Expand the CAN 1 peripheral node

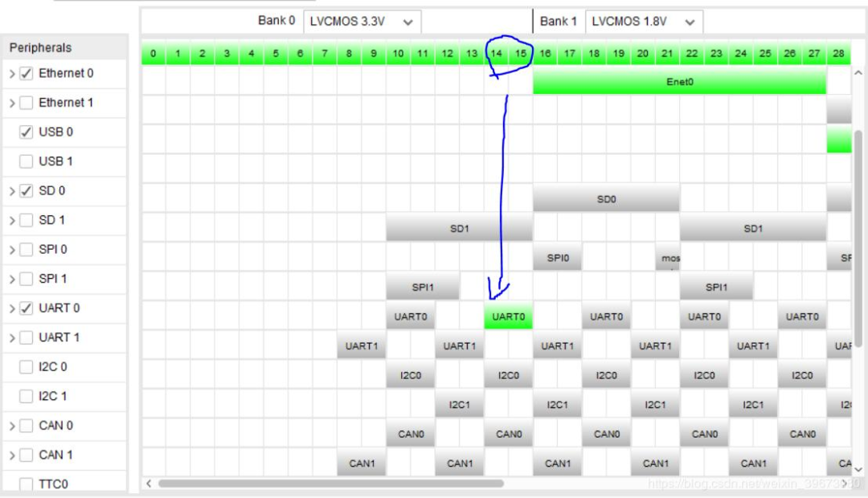click(12, 455)
